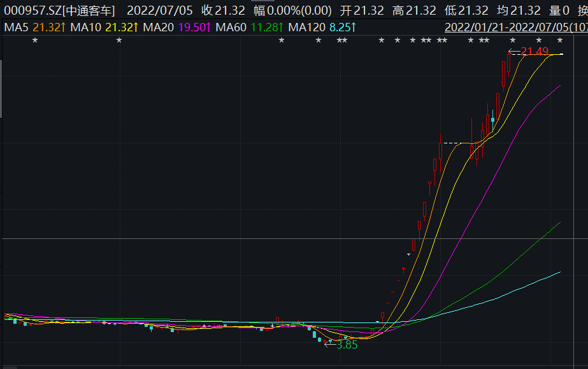Click the 21.49 highest price label
The width and height of the screenshot is (588, 369).
(x=534, y=52)
